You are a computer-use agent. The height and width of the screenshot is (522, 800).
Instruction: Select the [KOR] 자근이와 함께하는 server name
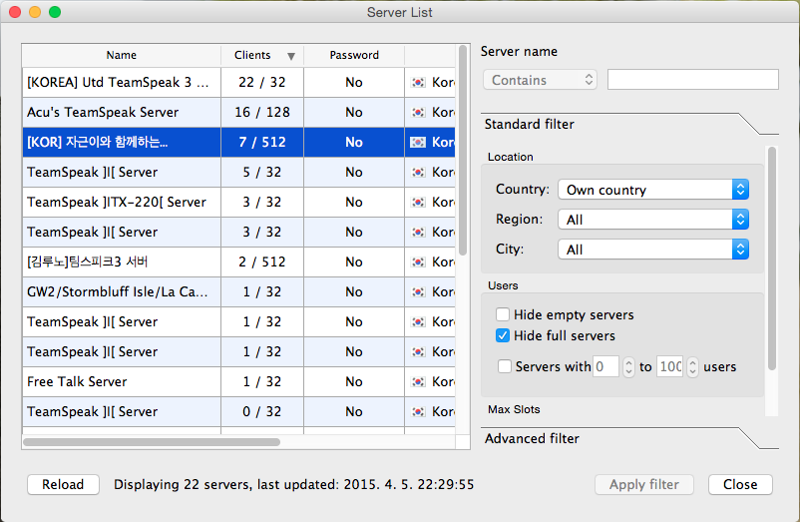tap(97, 142)
